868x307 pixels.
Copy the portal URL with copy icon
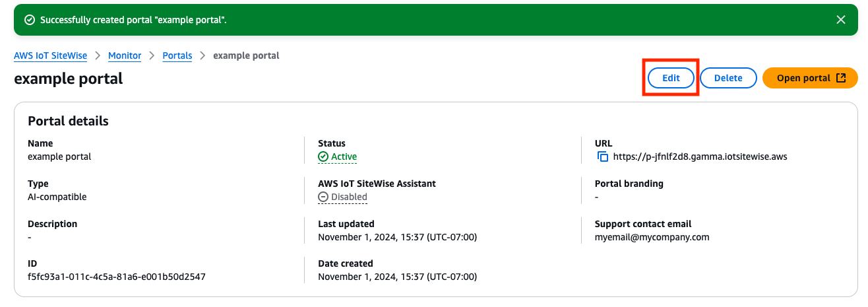pos(602,157)
